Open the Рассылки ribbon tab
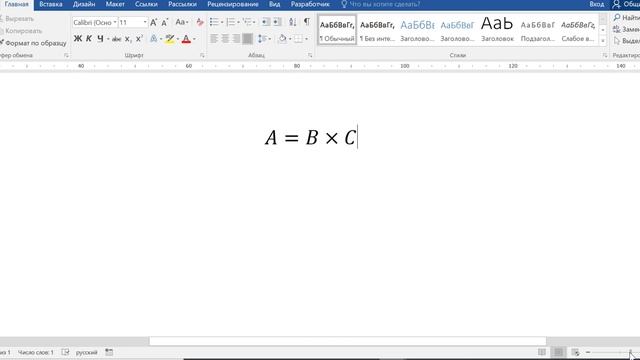 [x=182, y=4]
